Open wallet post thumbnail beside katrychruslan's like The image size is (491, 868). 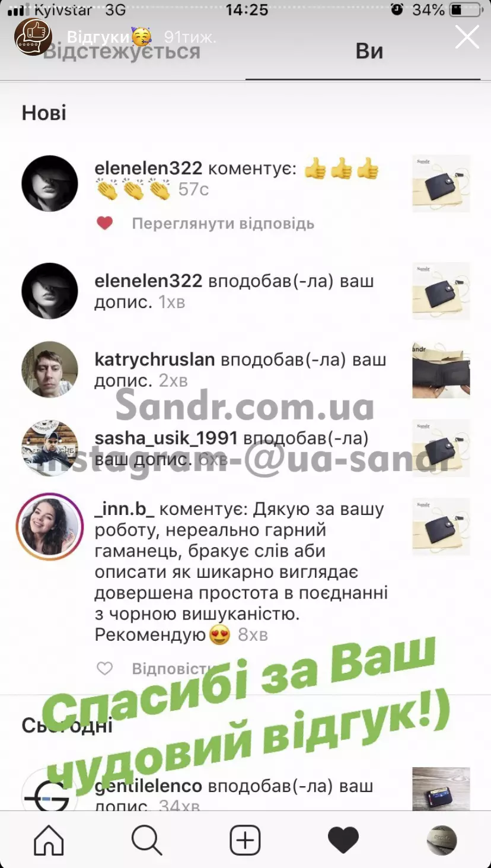[x=441, y=370]
